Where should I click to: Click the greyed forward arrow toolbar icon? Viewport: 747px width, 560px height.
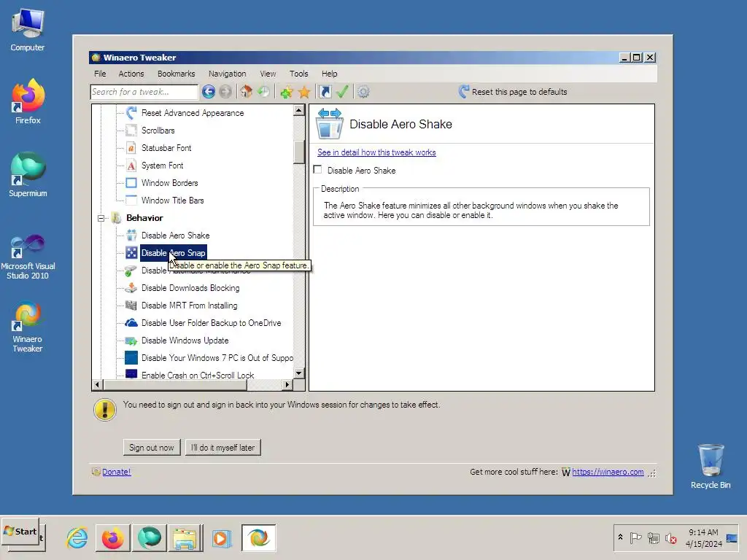[225, 91]
